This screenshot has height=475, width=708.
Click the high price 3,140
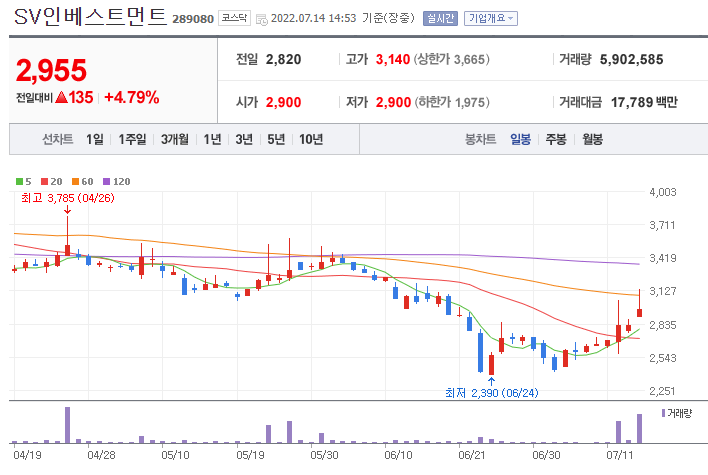(x=393, y=60)
